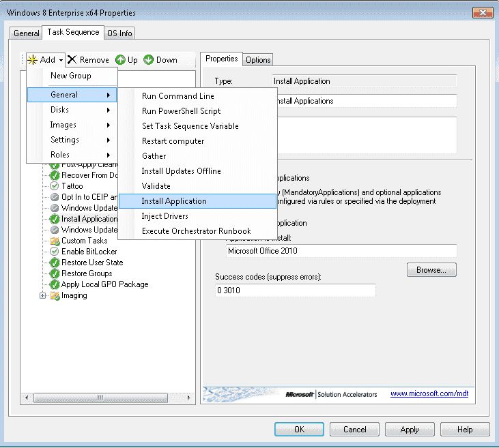Click the Add starburst icon

[x=32, y=60]
